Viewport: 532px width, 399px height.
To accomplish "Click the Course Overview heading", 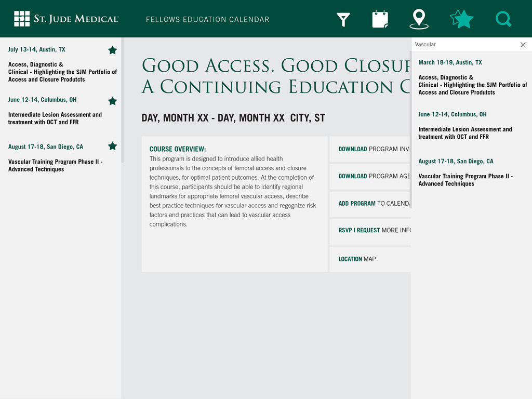I will 178,149.
